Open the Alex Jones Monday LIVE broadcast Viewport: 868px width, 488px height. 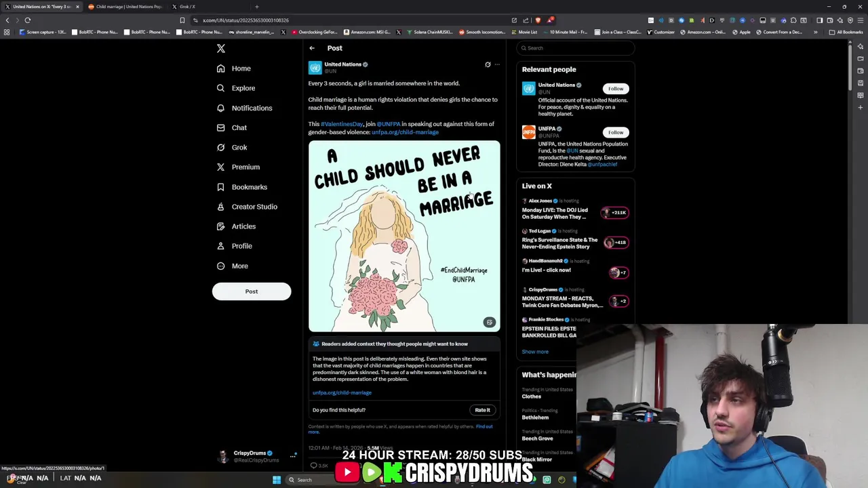coord(576,210)
